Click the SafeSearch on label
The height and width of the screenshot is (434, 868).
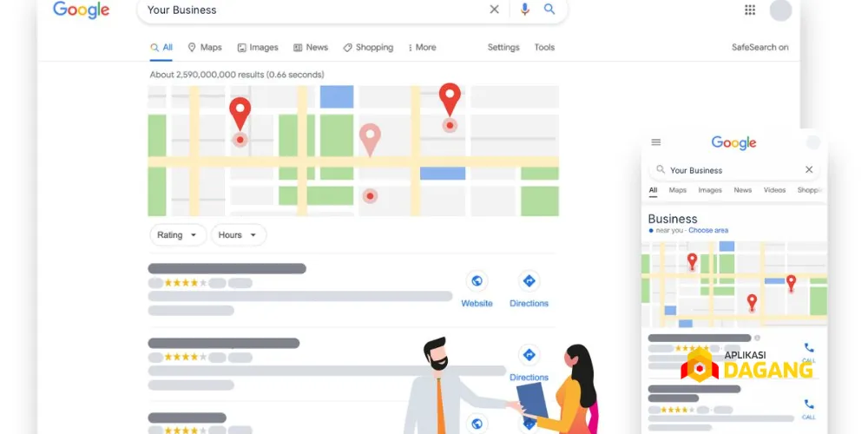tap(760, 48)
